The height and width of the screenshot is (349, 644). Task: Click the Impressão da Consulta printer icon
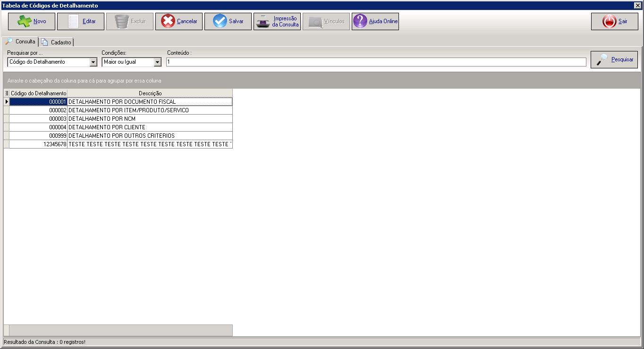263,21
